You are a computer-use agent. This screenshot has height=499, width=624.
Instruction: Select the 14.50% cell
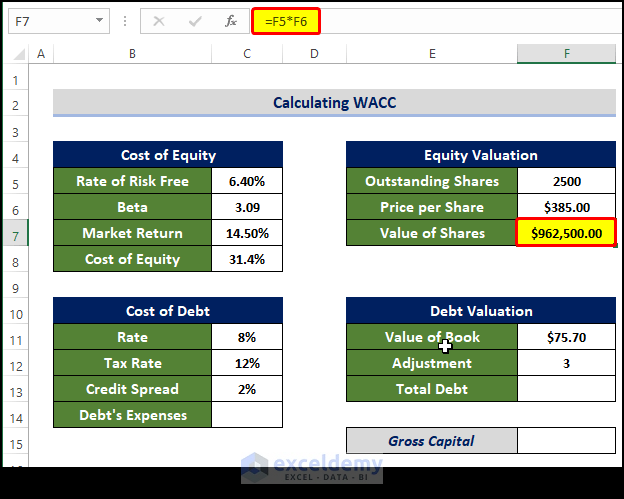[x=247, y=233]
